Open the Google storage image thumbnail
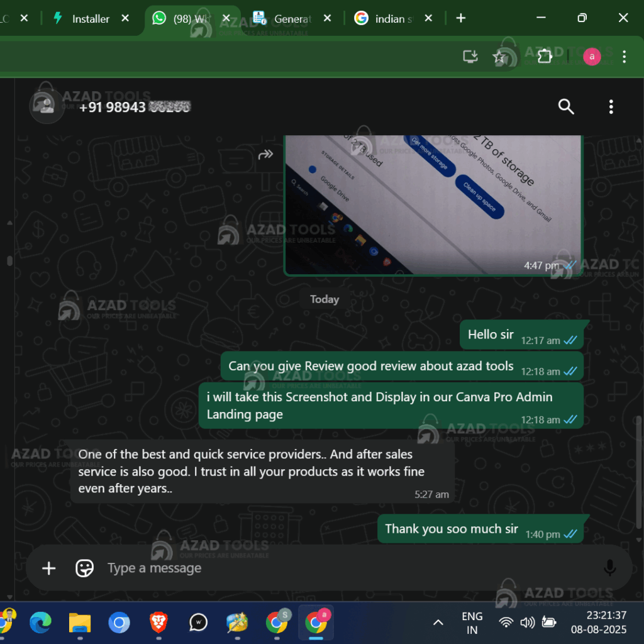 point(433,204)
